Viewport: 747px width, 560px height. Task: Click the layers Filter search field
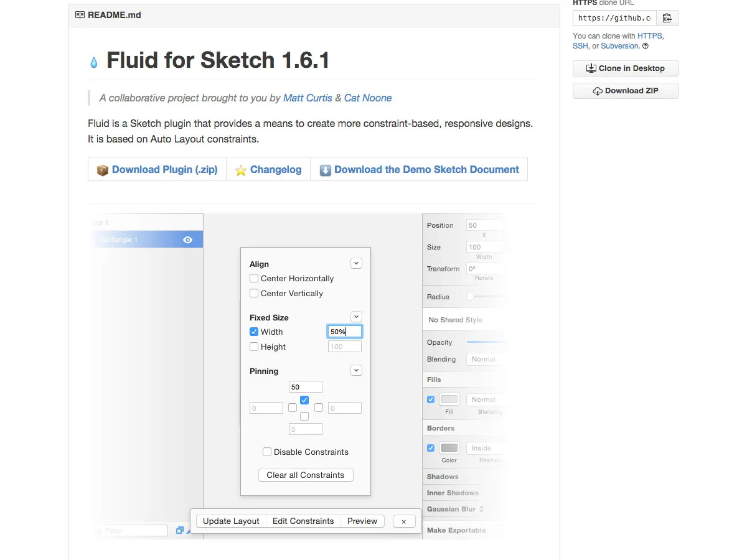pyautogui.click(x=131, y=531)
